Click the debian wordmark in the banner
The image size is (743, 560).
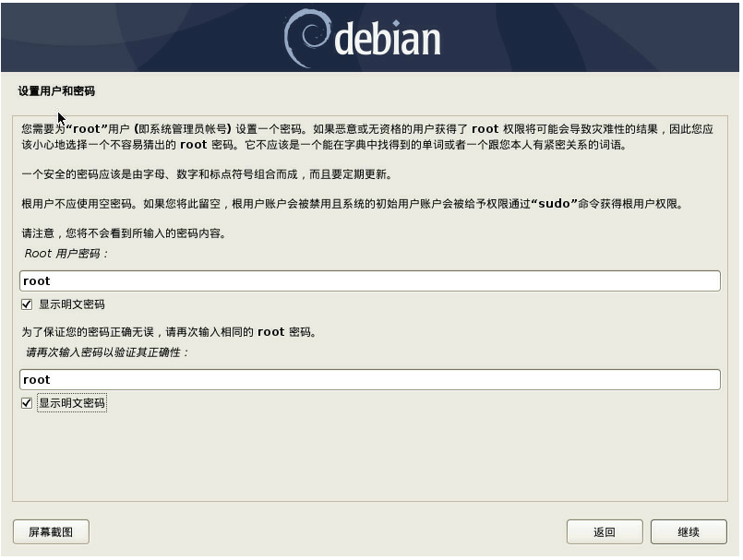[387, 40]
